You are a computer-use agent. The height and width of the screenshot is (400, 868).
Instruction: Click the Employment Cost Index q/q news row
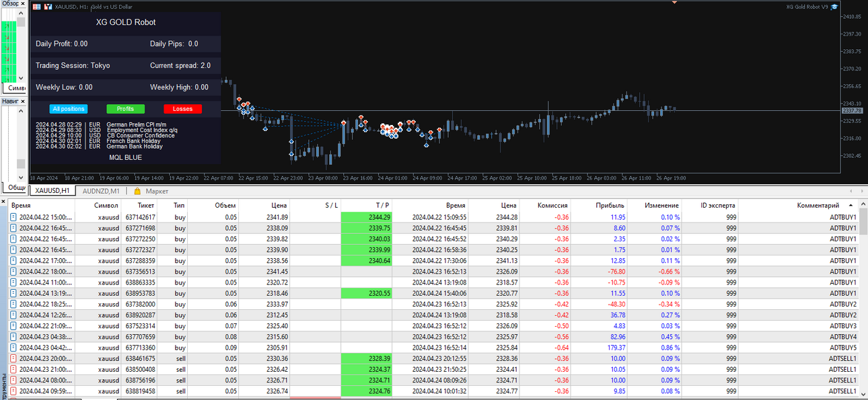point(106,130)
